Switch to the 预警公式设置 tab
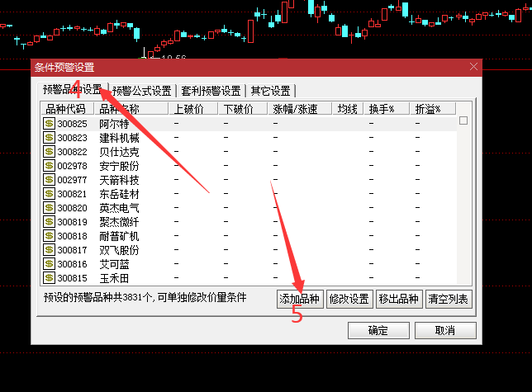This screenshot has height=392, width=532. [x=142, y=91]
